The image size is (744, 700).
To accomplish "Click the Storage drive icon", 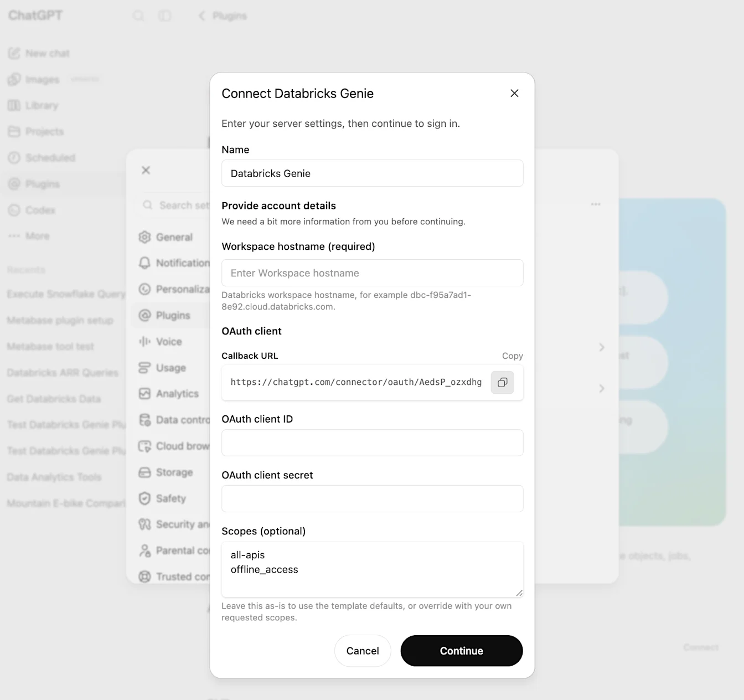I will tap(144, 472).
